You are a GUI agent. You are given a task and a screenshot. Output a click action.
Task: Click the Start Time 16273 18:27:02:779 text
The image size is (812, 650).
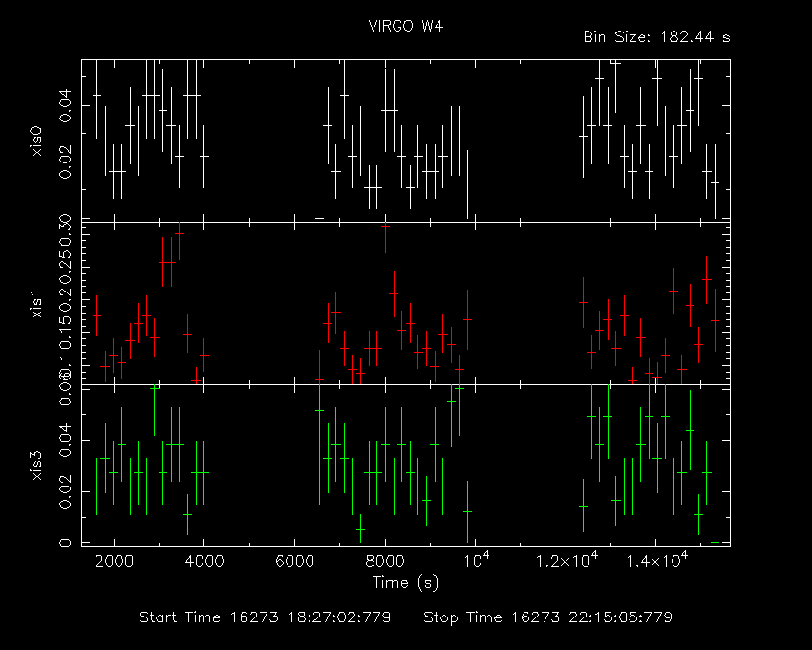266,617
